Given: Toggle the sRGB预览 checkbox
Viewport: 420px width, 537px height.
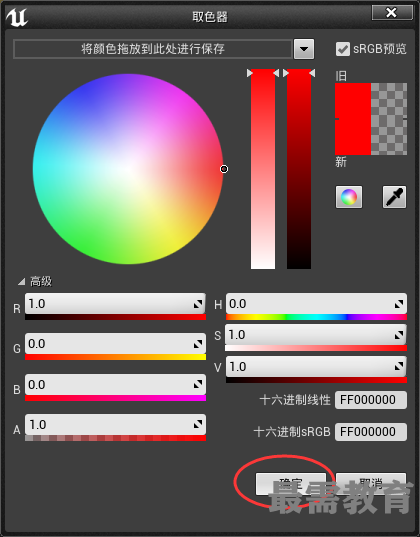Looking at the screenshot, I should point(343,49).
